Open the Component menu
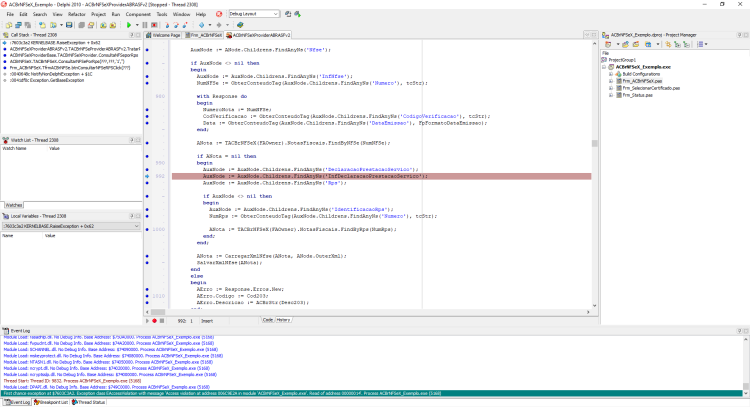 point(138,14)
